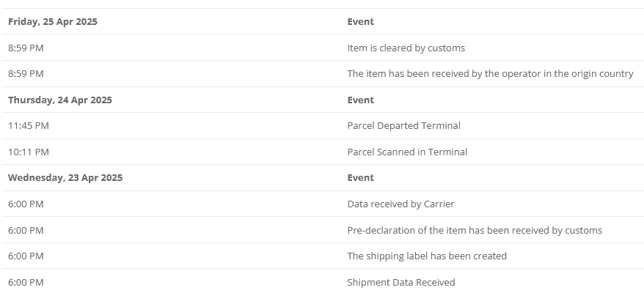
Task: Select the 'Parcel Departed Terminal' event
Action: coord(403,125)
